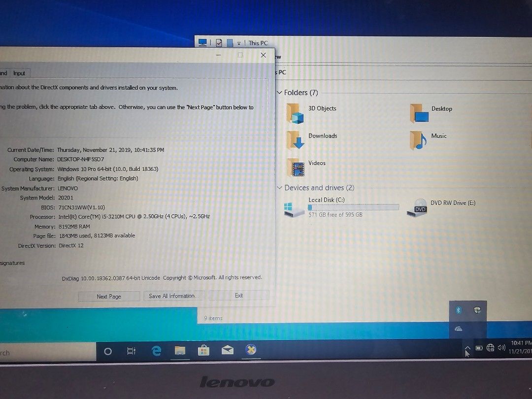The image size is (532, 399).
Task: Open the Videos folder icon
Action: (x=295, y=167)
